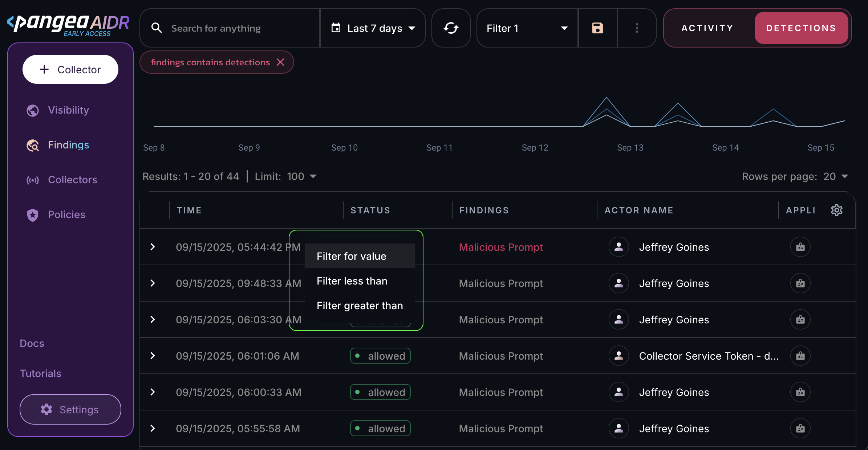Open the Filter 1 dropdown
This screenshot has width=868, height=450.
527,28
